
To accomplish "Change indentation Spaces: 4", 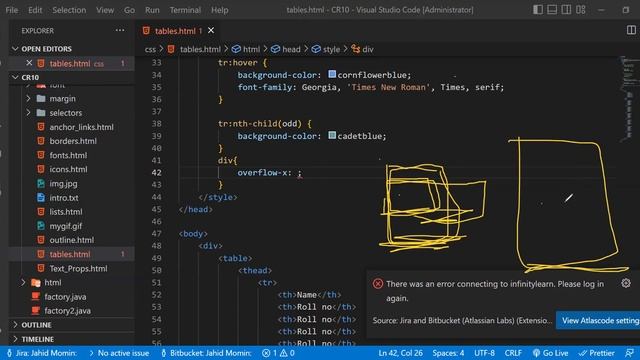I will click(448, 353).
